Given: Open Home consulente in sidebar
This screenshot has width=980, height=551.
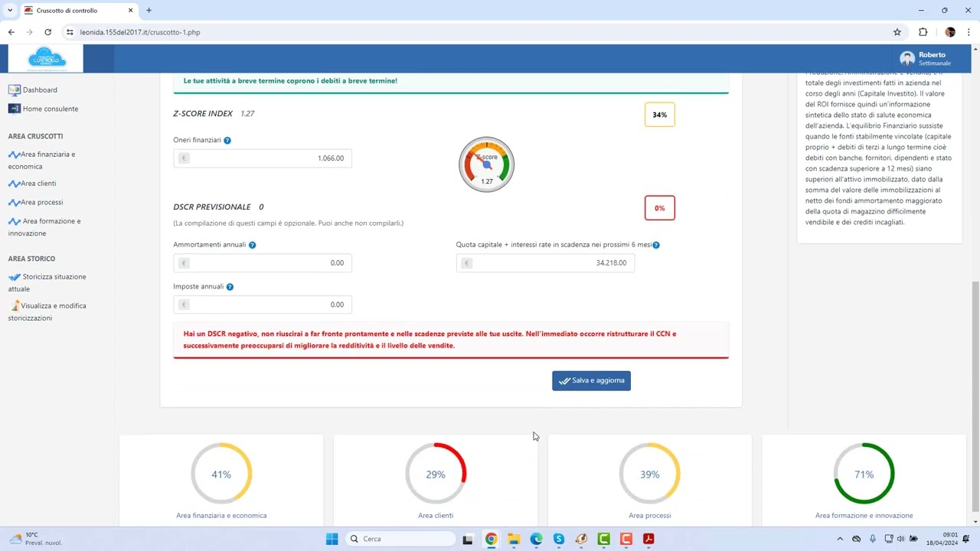Looking at the screenshot, I should point(50,109).
